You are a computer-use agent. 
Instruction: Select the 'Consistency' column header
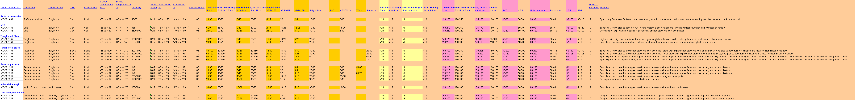tap(90, 7)
